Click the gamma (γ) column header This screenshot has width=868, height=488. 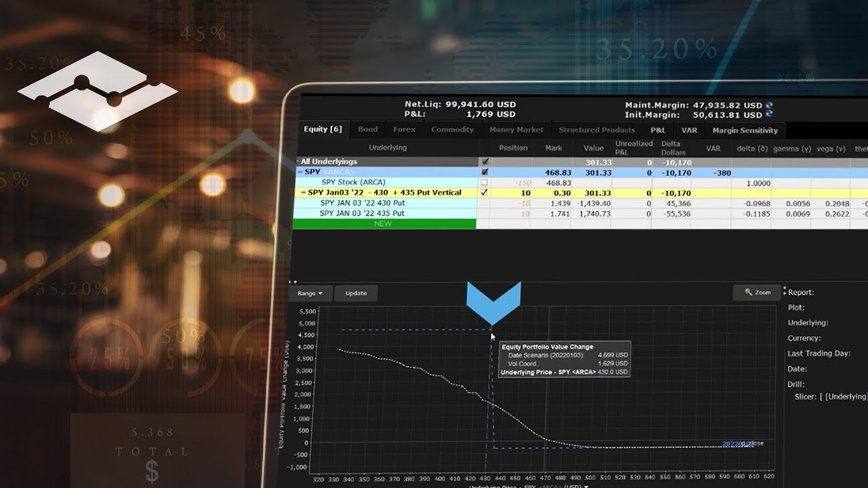pyautogui.click(x=792, y=148)
